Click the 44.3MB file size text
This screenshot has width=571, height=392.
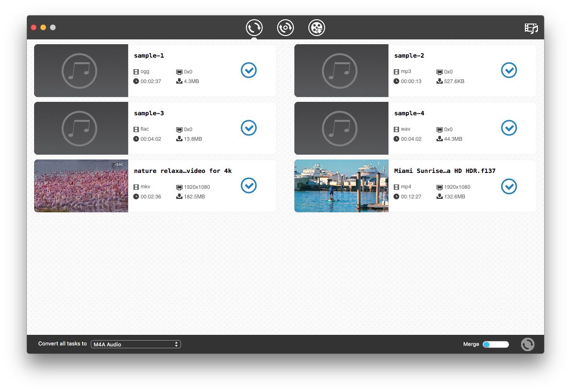pyautogui.click(x=453, y=139)
